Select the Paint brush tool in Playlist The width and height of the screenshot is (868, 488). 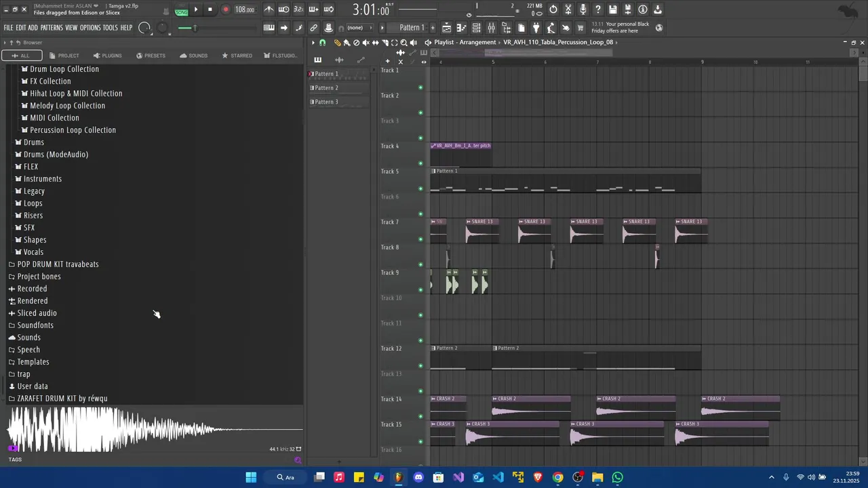(347, 43)
